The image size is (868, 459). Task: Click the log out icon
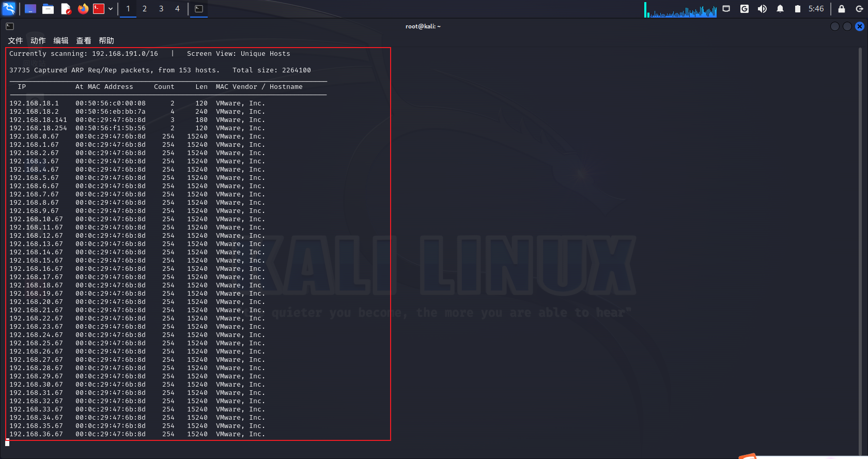[x=860, y=9]
